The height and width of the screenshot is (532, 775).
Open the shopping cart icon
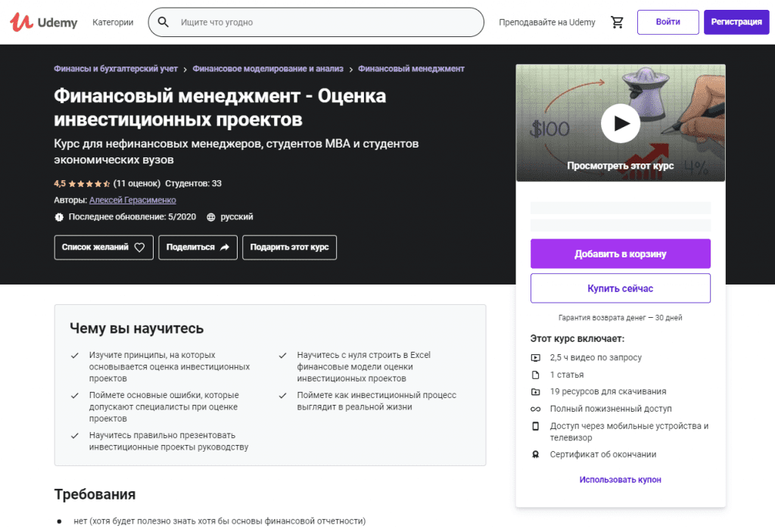617,22
